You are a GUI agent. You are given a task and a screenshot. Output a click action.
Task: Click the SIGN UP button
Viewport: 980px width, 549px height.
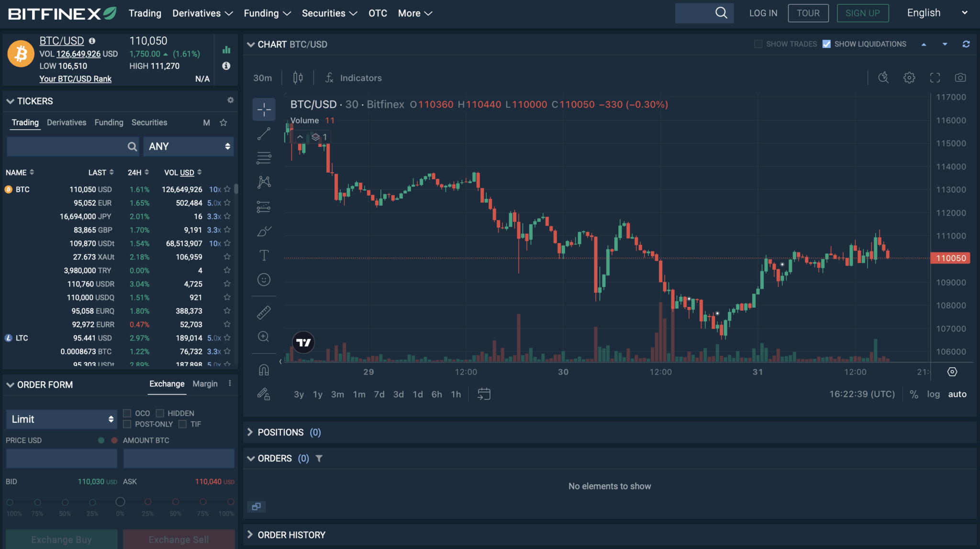tap(863, 13)
